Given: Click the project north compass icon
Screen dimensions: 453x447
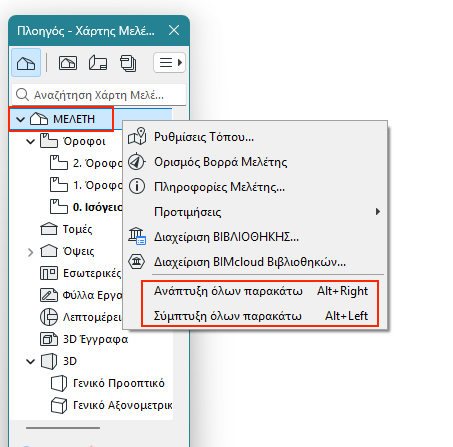Looking at the screenshot, I should 137,162.
